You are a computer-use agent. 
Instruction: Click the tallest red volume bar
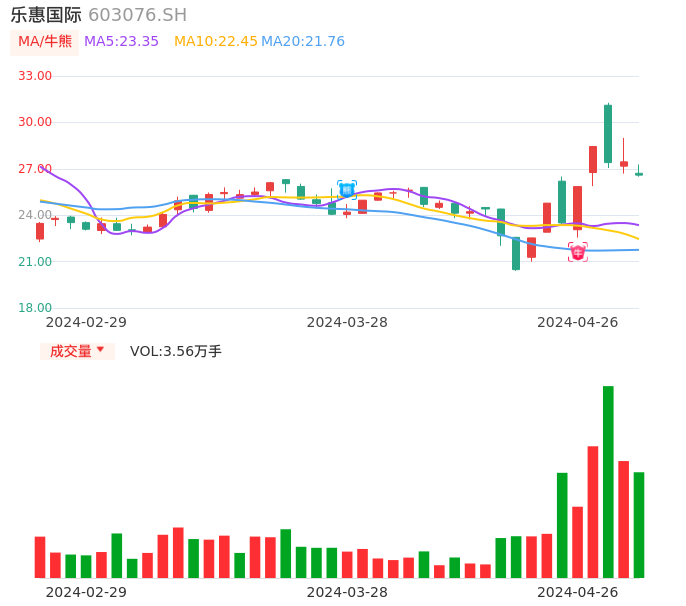(x=593, y=512)
